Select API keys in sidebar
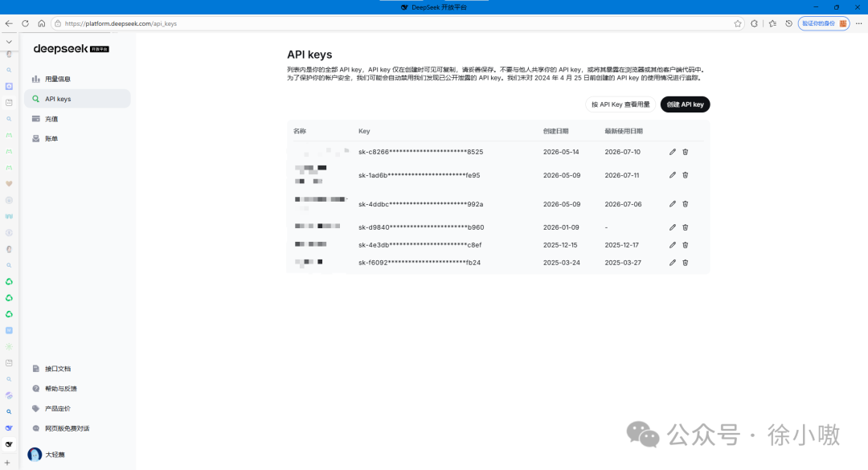This screenshot has height=470, width=868. [77, 99]
